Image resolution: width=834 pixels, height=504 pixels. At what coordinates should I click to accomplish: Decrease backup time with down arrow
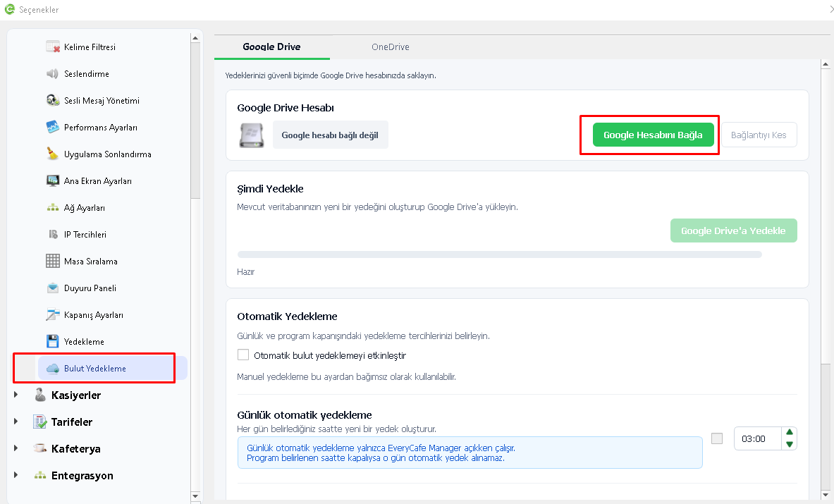(x=790, y=445)
